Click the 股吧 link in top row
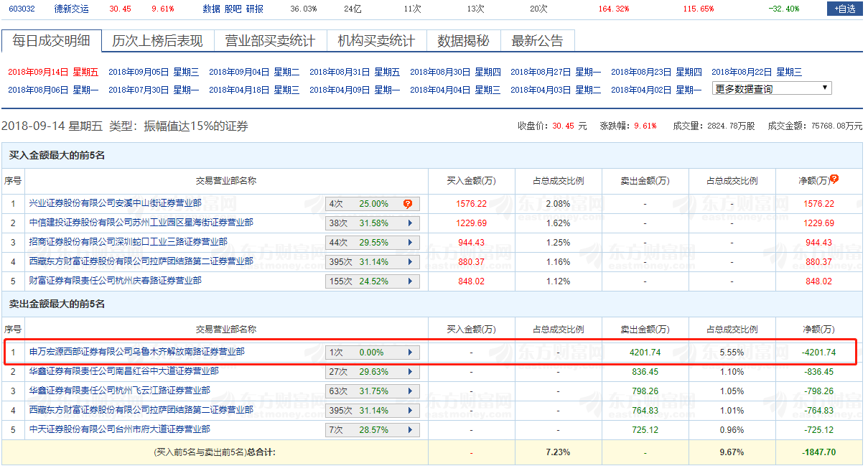 pyautogui.click(x=233, y=9)
